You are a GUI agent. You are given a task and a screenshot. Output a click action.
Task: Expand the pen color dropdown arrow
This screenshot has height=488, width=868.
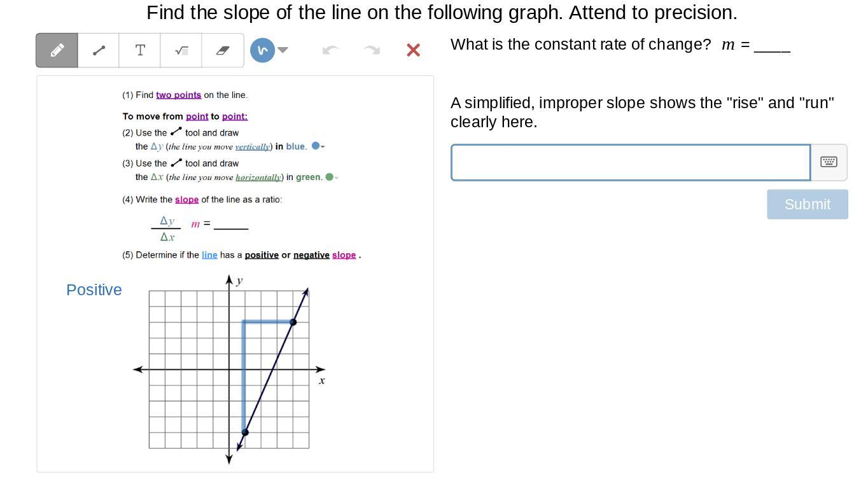pos(283,50)
